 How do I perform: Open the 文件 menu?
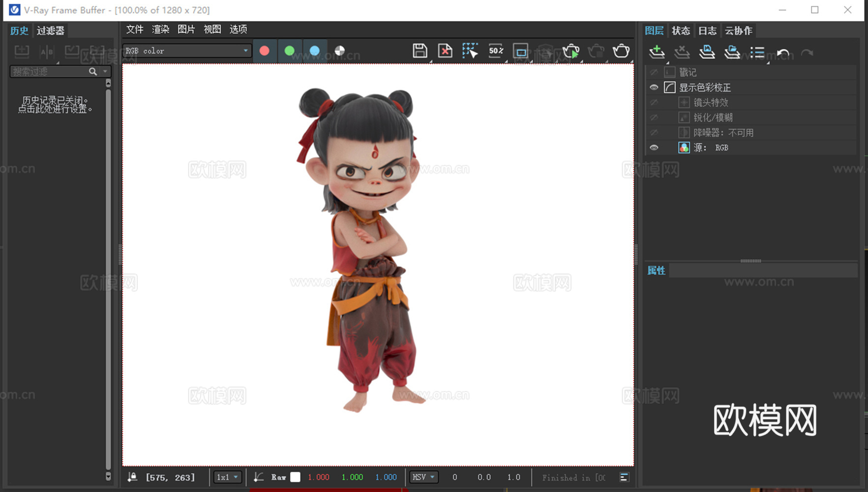(134, 30)
